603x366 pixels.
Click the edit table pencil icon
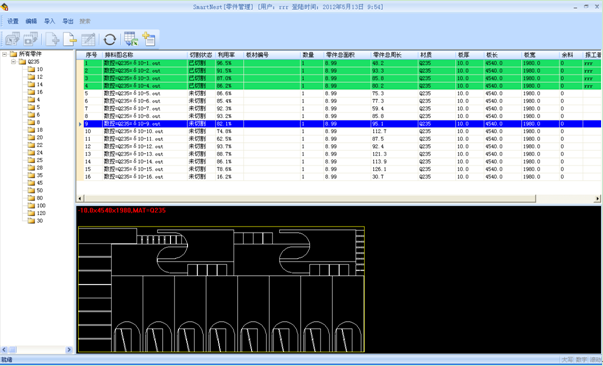[88, 39]
